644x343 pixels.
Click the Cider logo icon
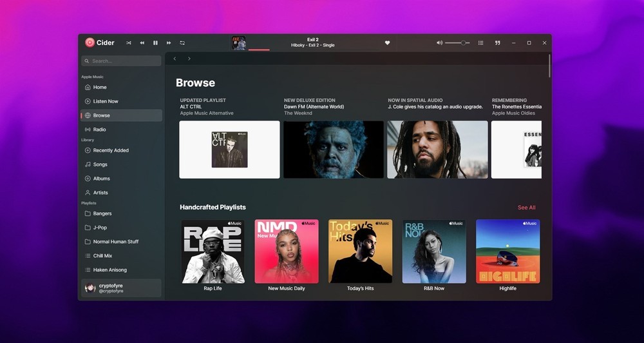pos(90,43)
